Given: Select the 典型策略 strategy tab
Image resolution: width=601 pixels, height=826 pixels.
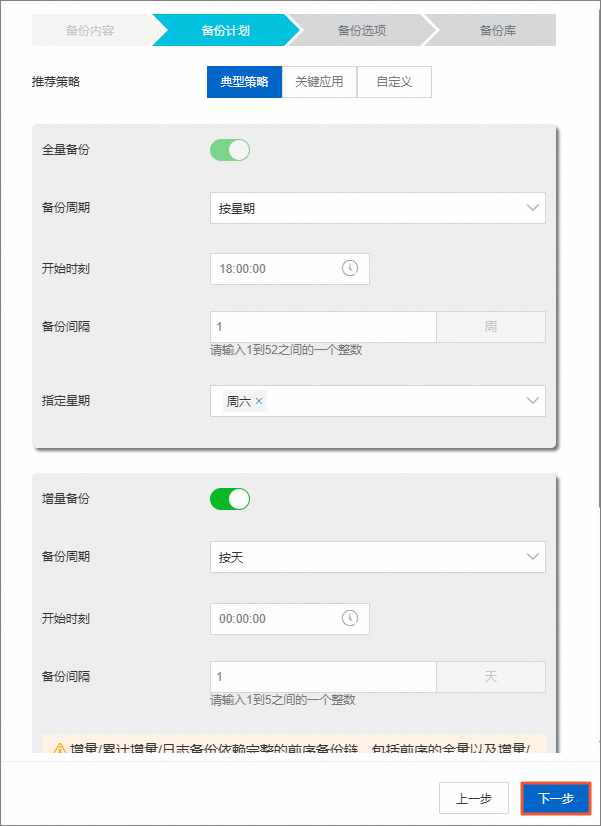Looking at the screenshot, I should [x=244, y=82].
